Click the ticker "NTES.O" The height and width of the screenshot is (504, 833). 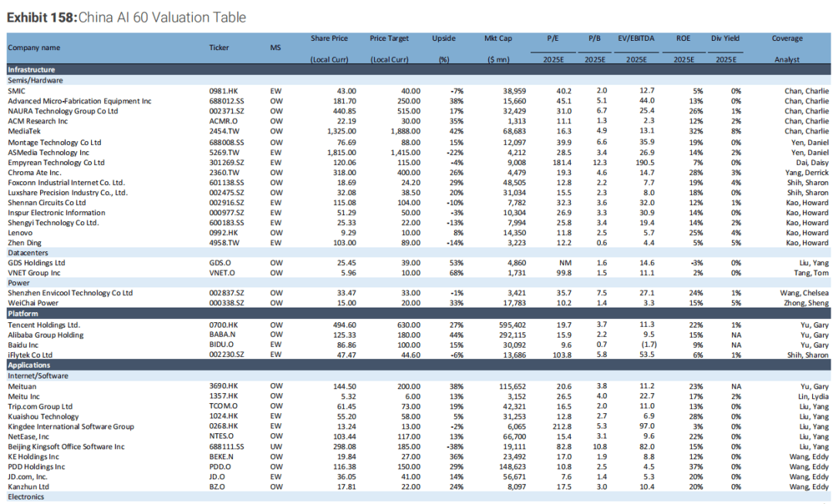tap(221, 437)
